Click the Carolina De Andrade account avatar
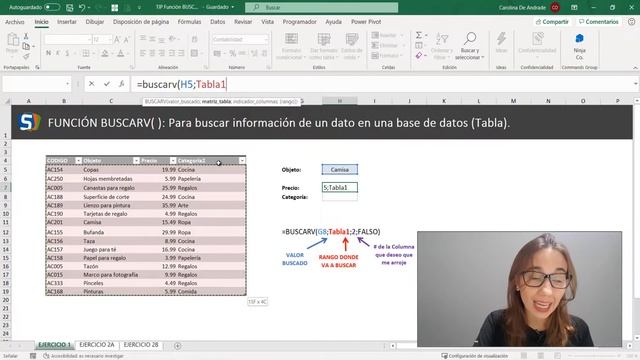The width and height of the screenshot is (640, 360). [x=555, y=7]
